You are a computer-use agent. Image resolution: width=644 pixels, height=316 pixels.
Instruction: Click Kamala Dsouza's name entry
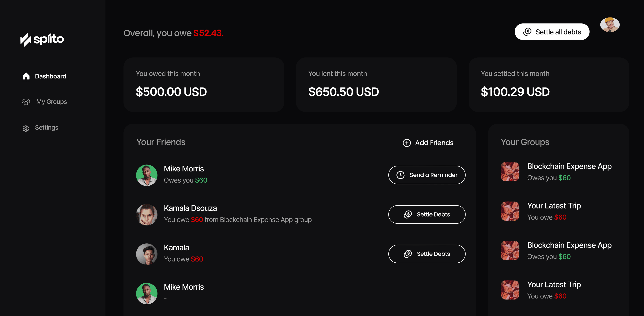190,208
